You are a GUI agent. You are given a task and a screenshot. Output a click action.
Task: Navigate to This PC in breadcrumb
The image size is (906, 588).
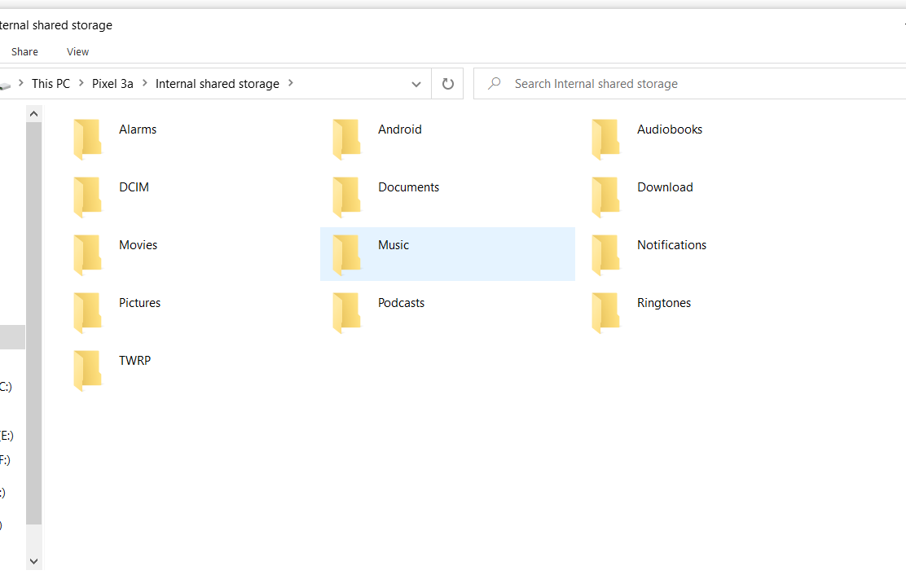(x=51, y=84)
